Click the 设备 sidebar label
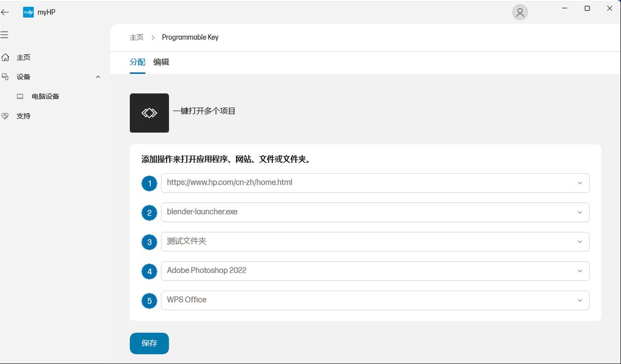Image resolution: width=621 pixels, height=364 pixels. tap(23, 77)
